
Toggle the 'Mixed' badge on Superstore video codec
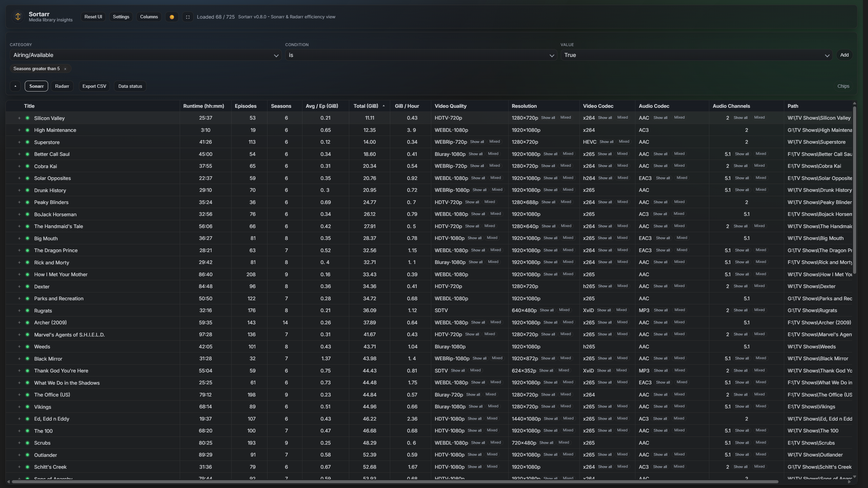(624, 141)
